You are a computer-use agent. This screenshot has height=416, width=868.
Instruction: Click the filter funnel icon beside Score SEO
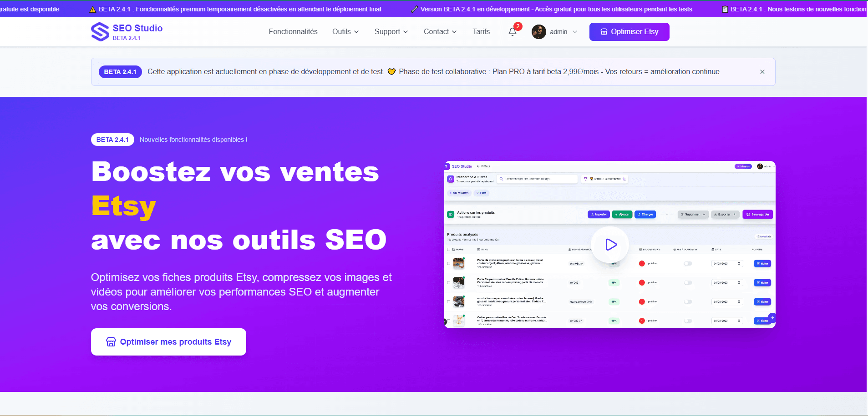586,179
